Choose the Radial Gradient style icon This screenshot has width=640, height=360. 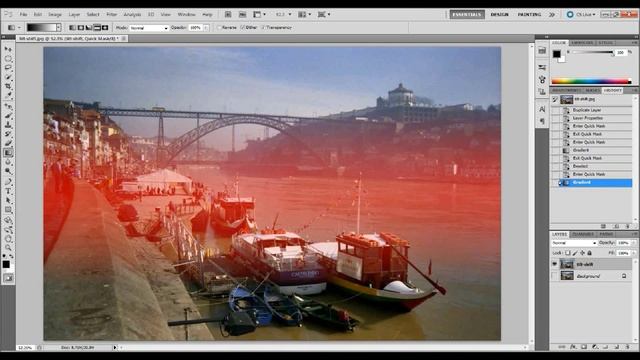point(80,28)
